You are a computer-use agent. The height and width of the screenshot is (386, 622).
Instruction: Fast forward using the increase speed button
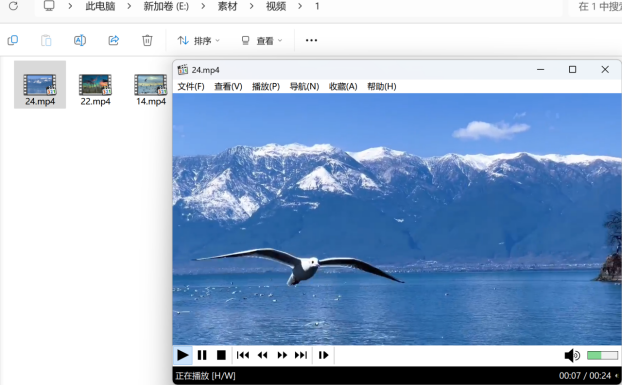[x=282, y=355]
